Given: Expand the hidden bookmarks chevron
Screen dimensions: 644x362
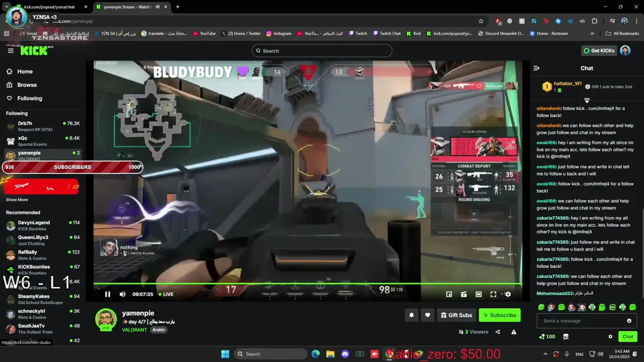Looking at the screenshot, I should 592,34.
